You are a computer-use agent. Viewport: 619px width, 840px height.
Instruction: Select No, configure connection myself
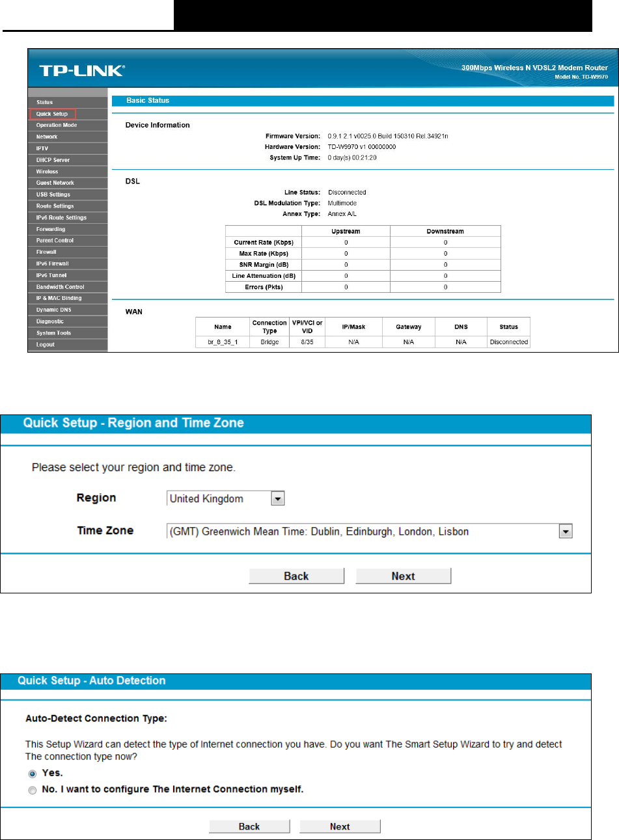tap(32, 790)
